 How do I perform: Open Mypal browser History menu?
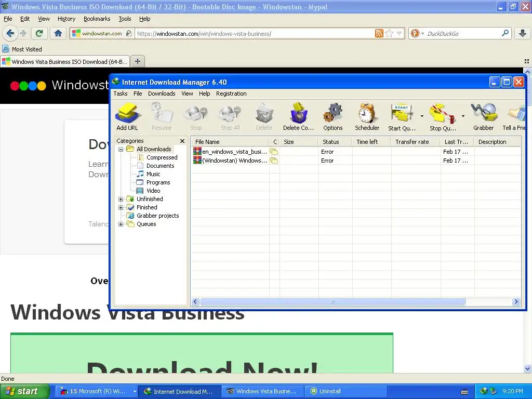point(66,19)
